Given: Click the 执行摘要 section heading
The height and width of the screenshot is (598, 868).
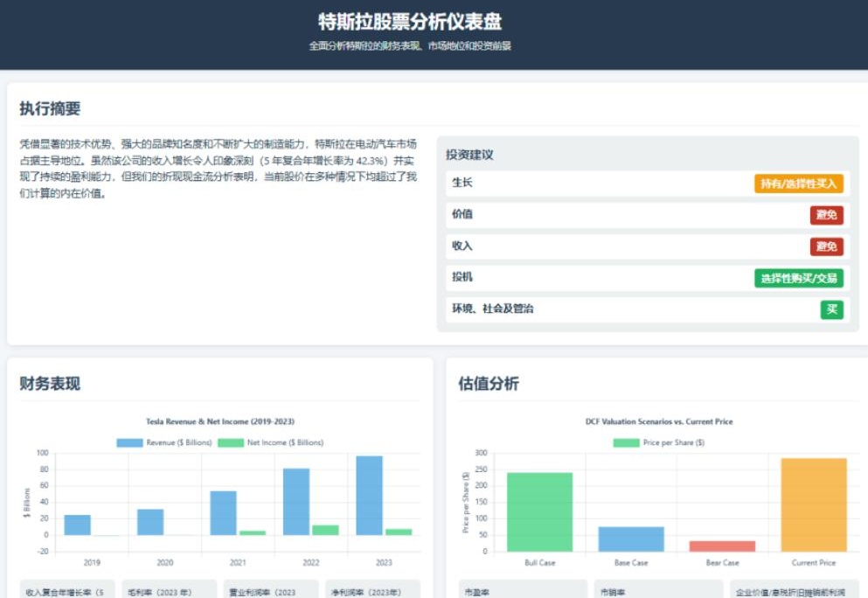Looking at the screenshot, I should pos(50,108).
